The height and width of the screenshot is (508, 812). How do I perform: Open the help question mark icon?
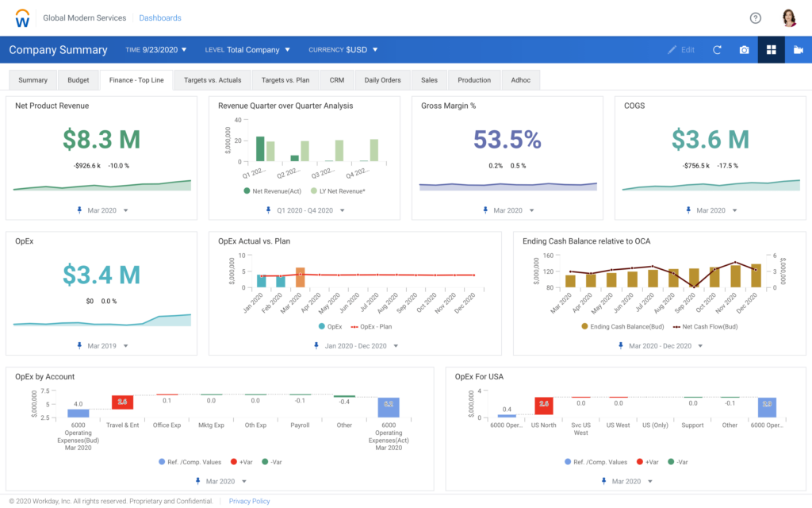(755, 17)
